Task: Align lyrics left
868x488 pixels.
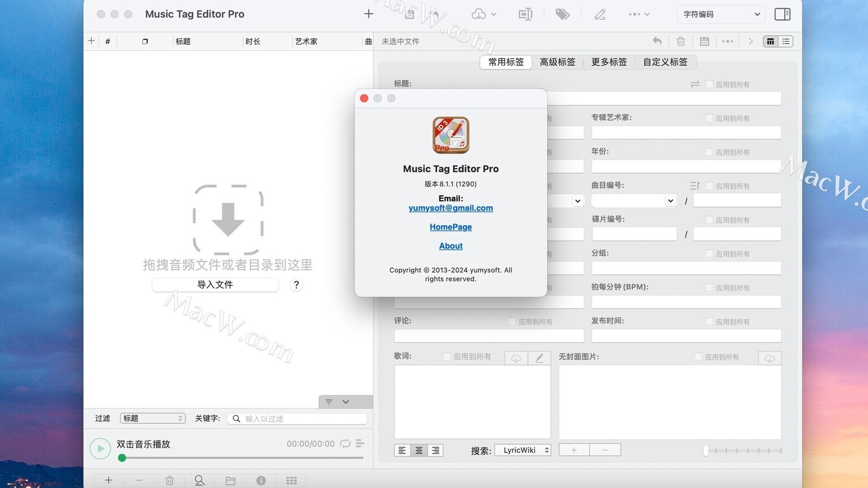Action: pos(402,450)
